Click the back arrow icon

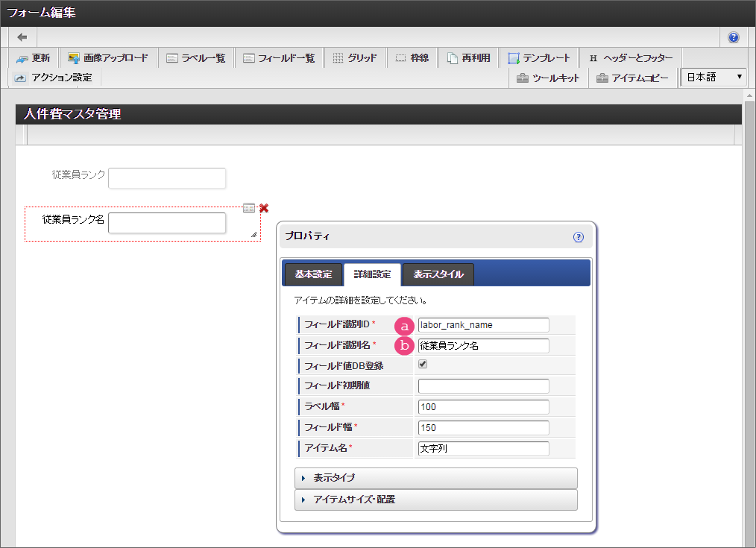click(22, 37)
